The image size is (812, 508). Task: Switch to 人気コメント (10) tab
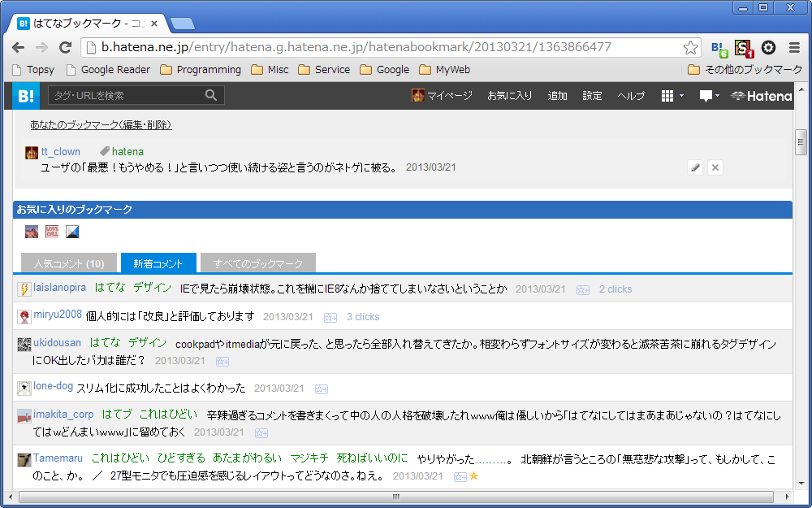[x=69, y=263]
